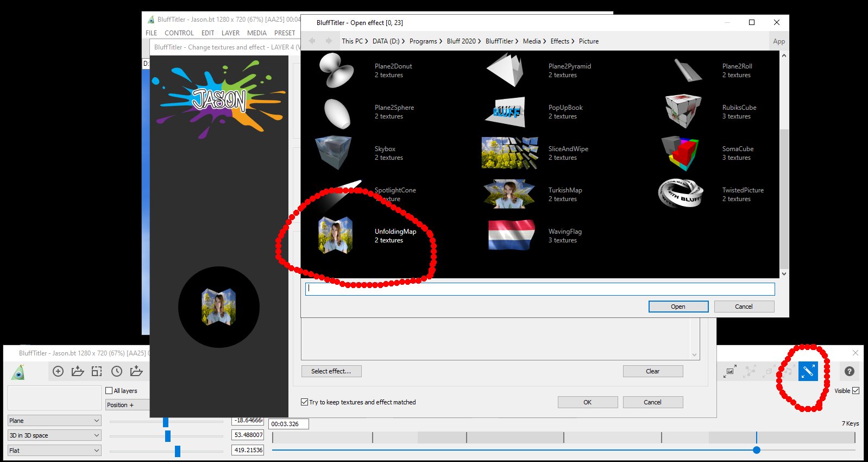
Task: Click the Forward arrow in Open effect dialog
Action: point(329,41)
